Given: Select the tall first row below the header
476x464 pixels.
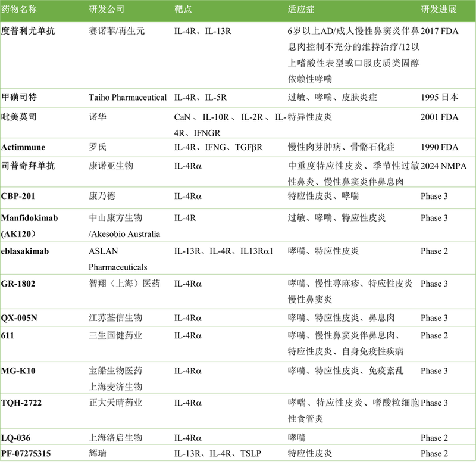Looking at the screenshot, I should pyautogui.click(x=238, y=55).
